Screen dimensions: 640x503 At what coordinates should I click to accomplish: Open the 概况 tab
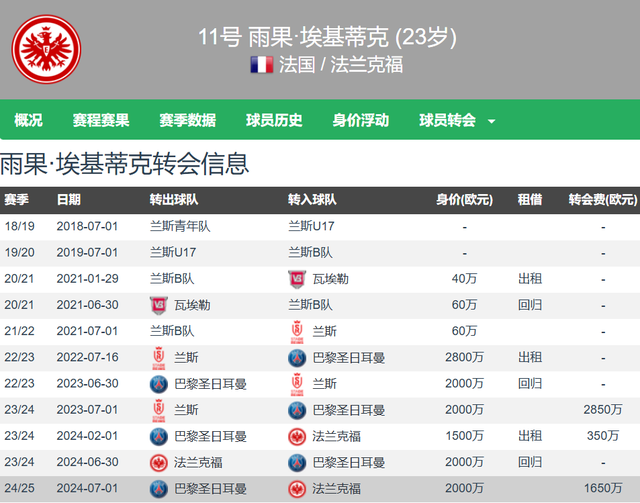point(28,120)
